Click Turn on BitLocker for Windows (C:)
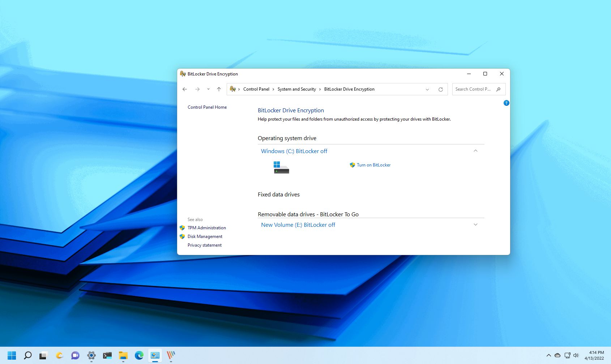Image resolution: width=611 pixels, height=364 pixels. [373, 165]
